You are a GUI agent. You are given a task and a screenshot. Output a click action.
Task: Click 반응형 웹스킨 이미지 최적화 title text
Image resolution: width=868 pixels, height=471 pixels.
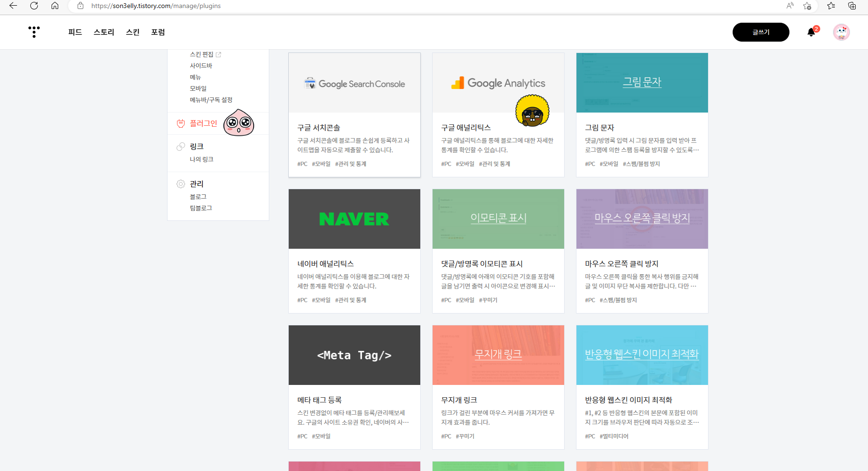pyautogui.click(x=629, y=400)
